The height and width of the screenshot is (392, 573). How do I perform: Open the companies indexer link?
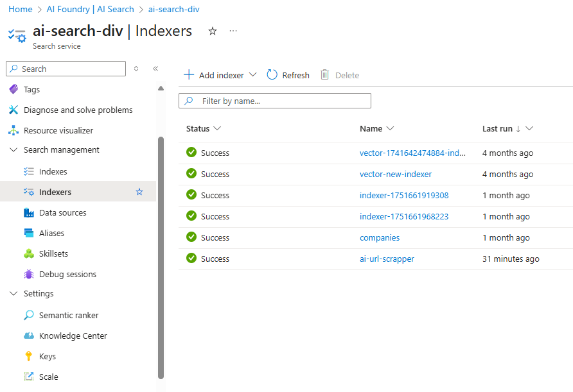[x=380, y=237]
